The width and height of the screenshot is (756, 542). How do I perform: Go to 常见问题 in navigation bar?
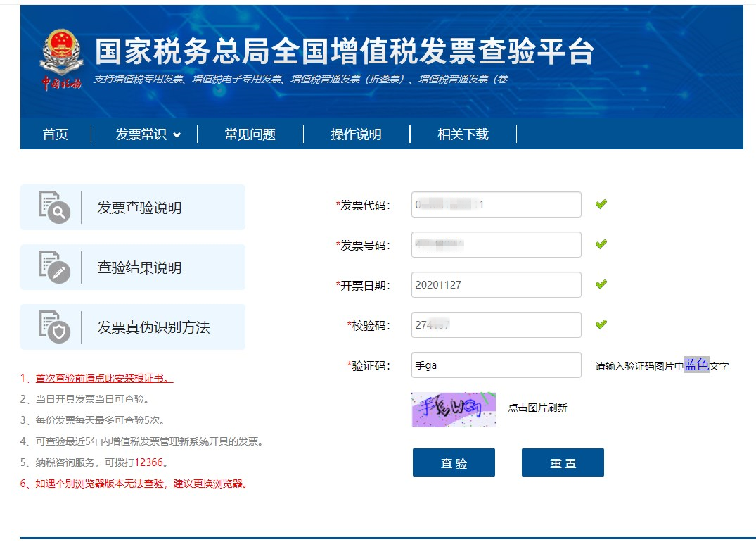pyautogui.click(x=250, y=134)
